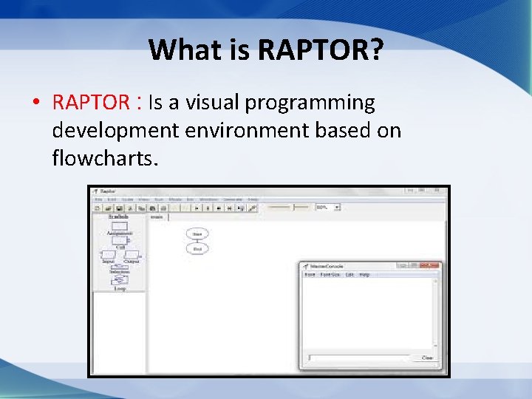Select the ink pen toolbar icon

click(x=252, y=208)
